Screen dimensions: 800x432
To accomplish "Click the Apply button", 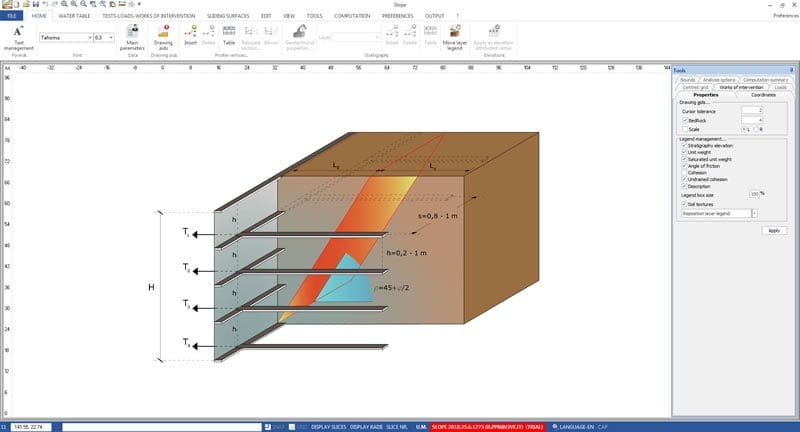I will point(773,230).
